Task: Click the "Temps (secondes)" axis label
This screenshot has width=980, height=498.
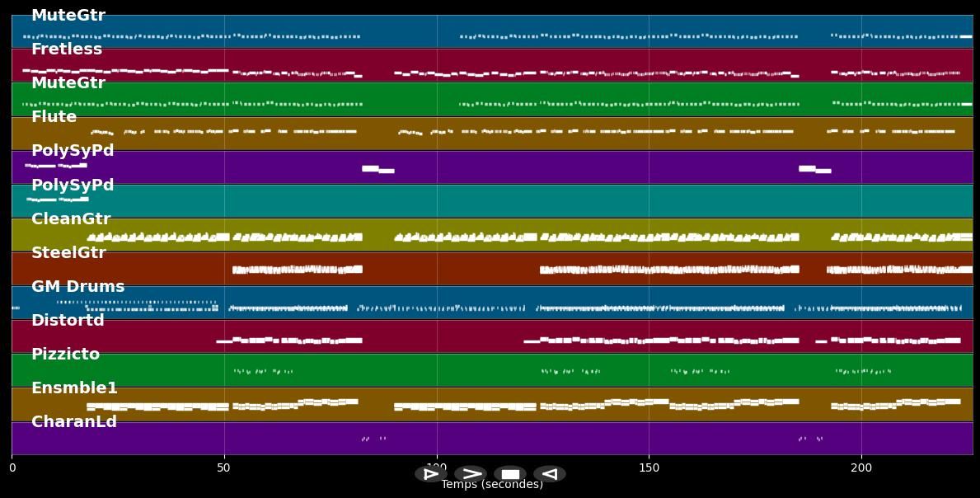Action: click(x=492, y=486)
